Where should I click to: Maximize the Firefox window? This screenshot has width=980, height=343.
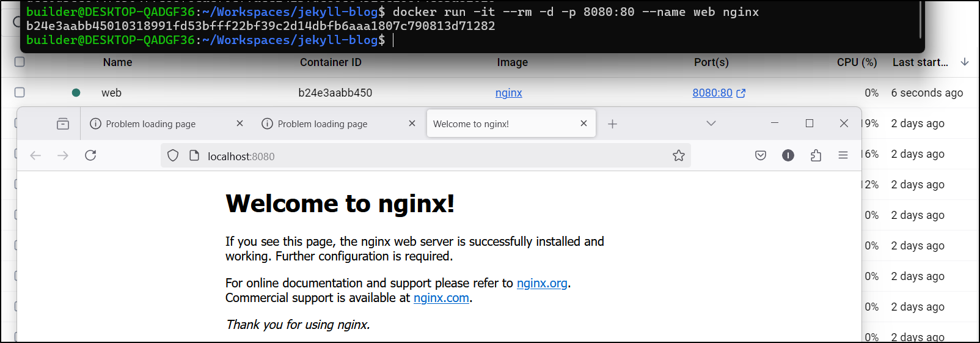[x=810, y=123]
